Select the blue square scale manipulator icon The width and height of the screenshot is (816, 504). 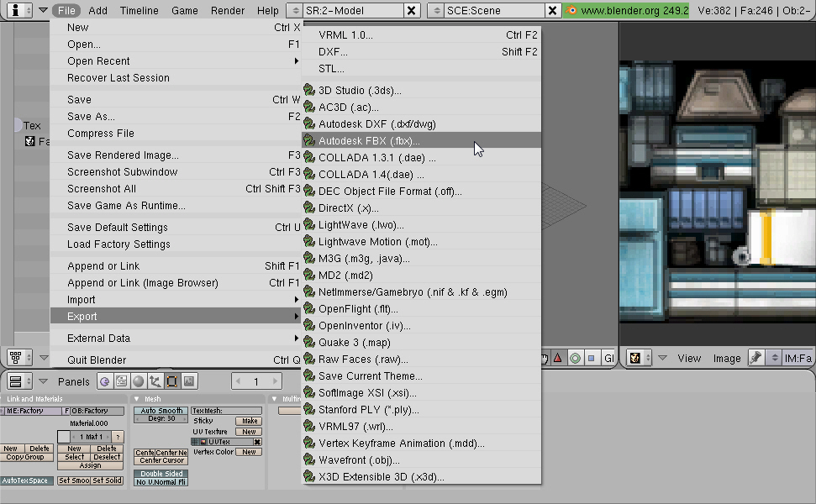click(x=591, y=358)
